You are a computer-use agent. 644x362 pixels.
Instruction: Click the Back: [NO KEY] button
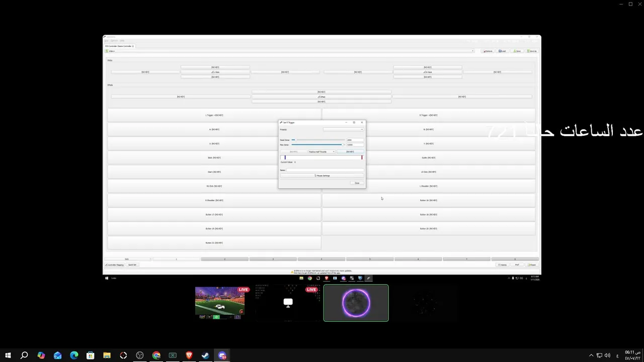click(x=214, y=158)
